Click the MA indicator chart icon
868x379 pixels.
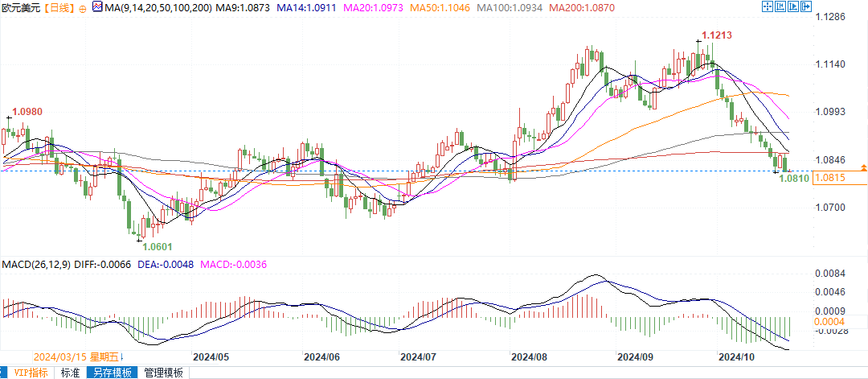97,7
